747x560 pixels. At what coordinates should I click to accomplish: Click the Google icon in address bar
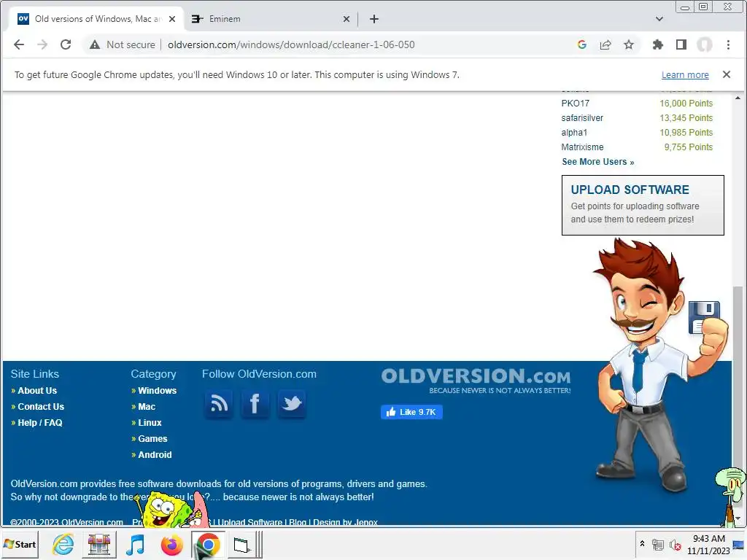coord(581,44)
